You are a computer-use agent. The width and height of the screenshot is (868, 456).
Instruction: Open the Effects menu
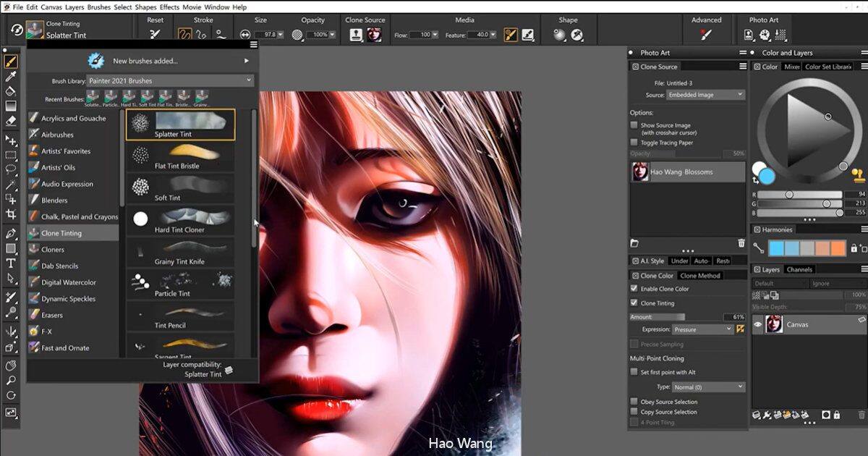tap(170, 7)
